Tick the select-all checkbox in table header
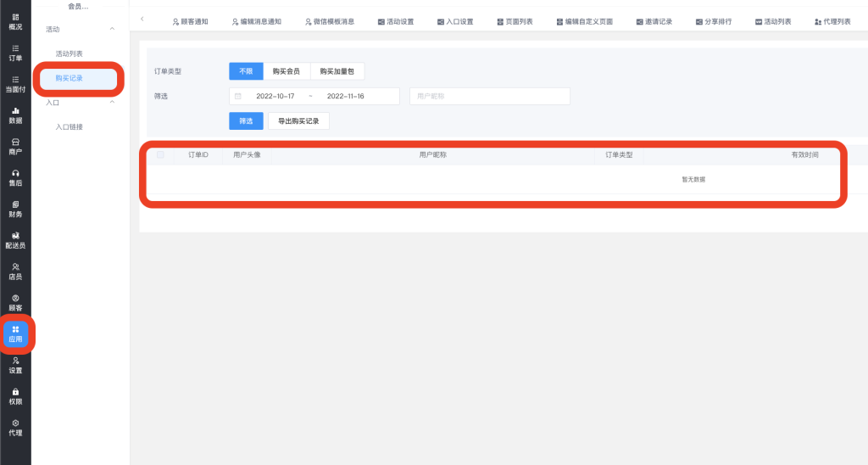 (x=160, y=155)
